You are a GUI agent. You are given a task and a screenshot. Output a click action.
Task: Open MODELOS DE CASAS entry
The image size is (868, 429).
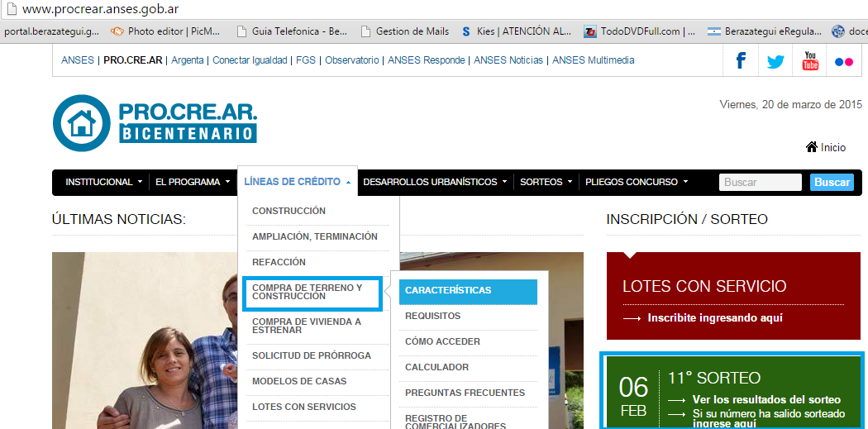tap(299, 381)
